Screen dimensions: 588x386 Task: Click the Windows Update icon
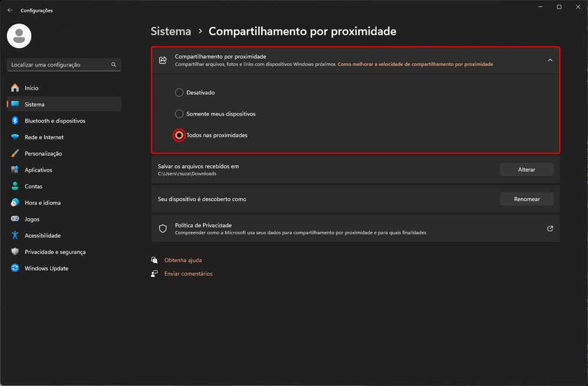pos(15,268)
